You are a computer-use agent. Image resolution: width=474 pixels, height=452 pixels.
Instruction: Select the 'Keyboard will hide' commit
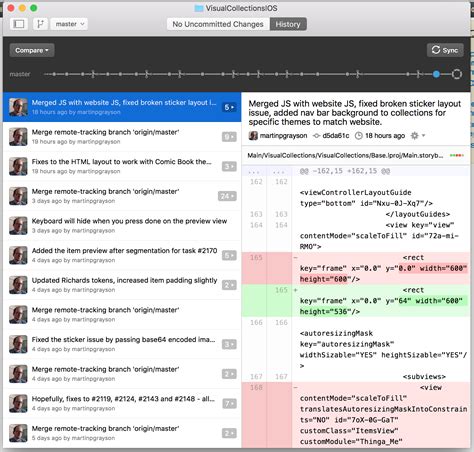(122, 225)
